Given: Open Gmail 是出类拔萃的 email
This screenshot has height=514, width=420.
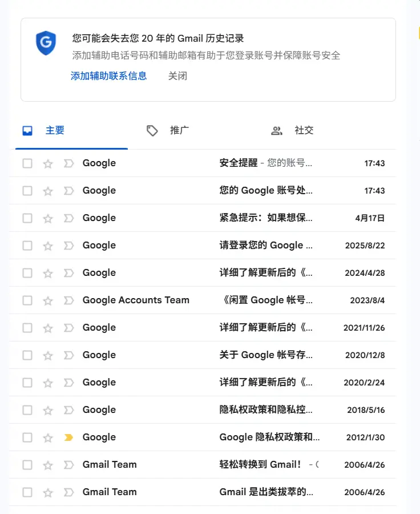Looking at the screenshot, I should [266, 492].
